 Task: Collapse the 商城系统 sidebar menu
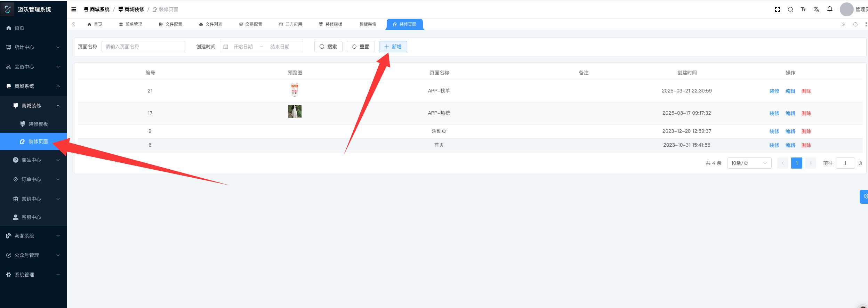(x=33, y=86)
